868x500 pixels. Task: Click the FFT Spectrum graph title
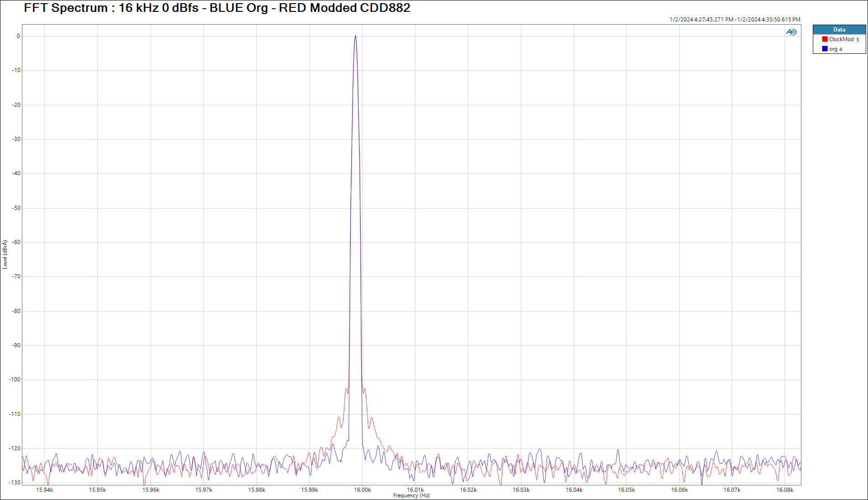pyautogui.click(x=217, y=8)
